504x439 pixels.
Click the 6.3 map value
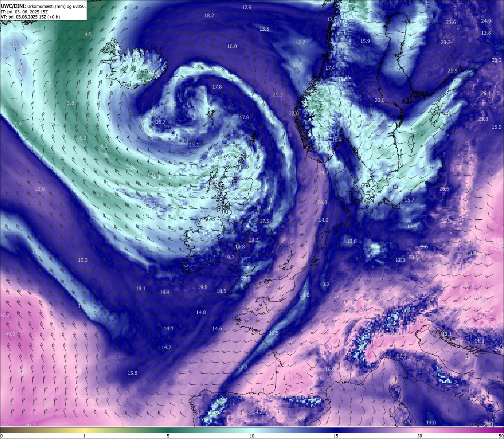tap(83, 138)
